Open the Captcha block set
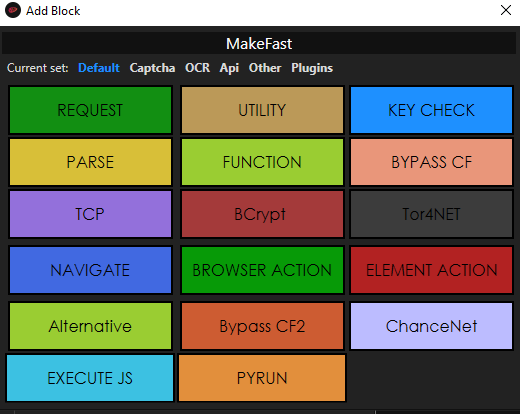 [x=152, y=68]
